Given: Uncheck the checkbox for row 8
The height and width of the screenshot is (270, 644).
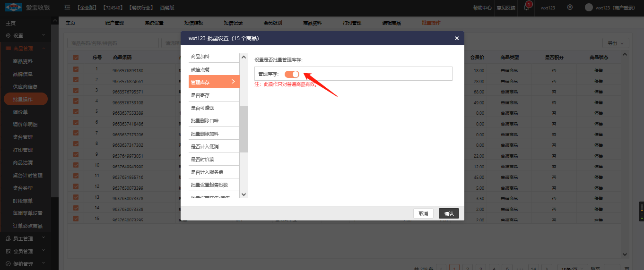Looking at the screenshot, I should click(76, 143).
